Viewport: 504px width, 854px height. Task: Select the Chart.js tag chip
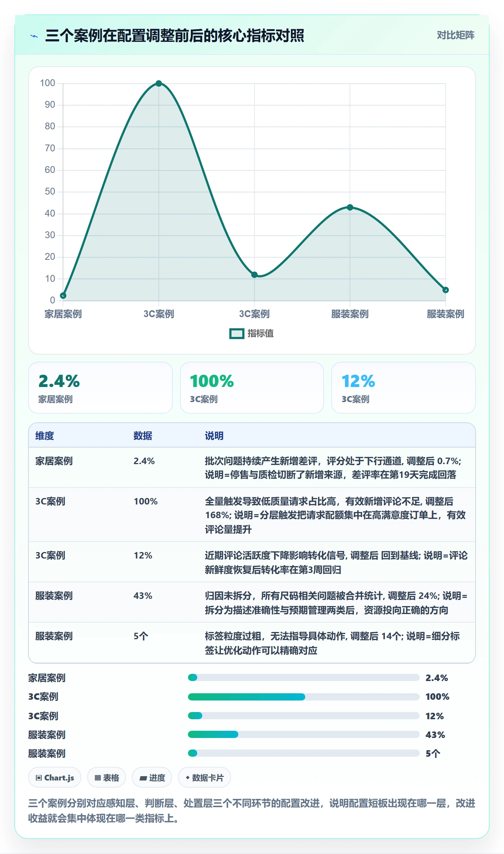click(x=55, y=778)
